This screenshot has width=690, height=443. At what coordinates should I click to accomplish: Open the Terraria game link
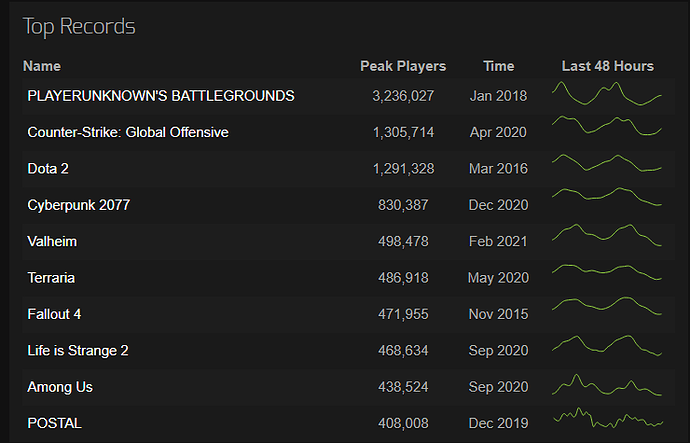pyautogui.click(x=51, y=278)
